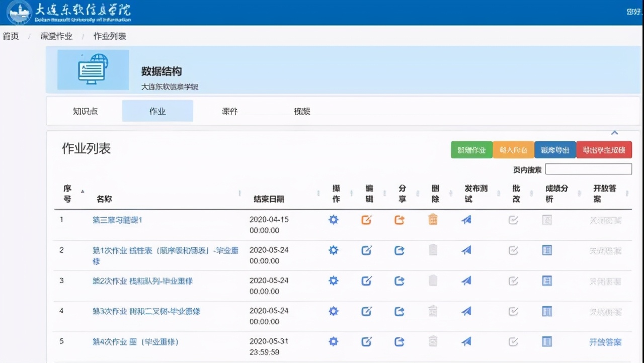644x363 pixels.
Task: Open 成绩分析 chart icon for 第2次作业
Action: click(547, 281)
